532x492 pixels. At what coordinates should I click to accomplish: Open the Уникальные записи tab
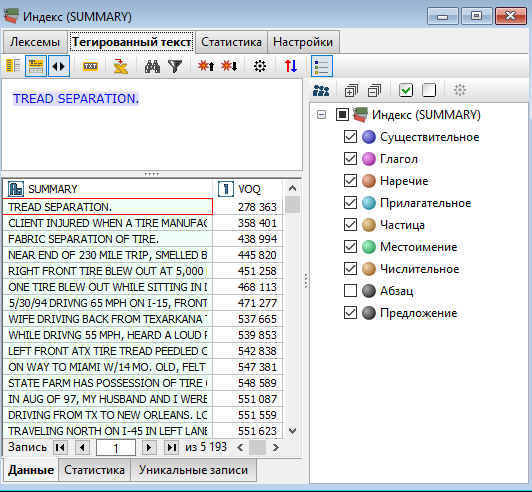point(193,470)
